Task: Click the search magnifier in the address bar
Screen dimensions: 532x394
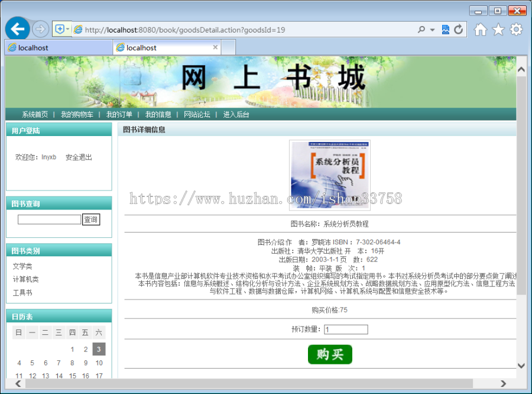Action: click(420, 29)
